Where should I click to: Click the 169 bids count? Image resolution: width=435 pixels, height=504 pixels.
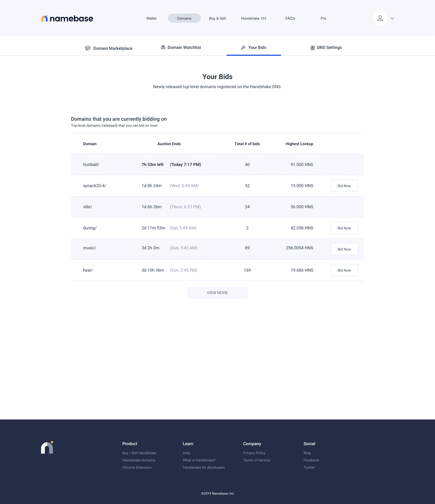[x=247, y=270]
